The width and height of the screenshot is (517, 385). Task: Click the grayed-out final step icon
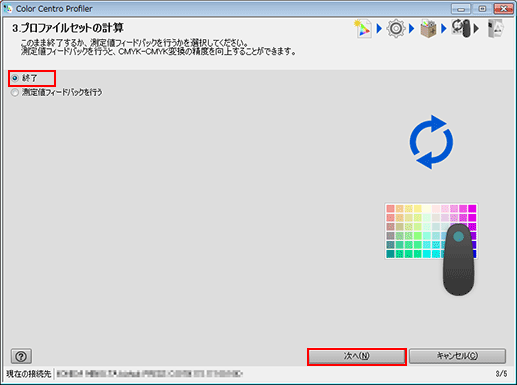495,29
